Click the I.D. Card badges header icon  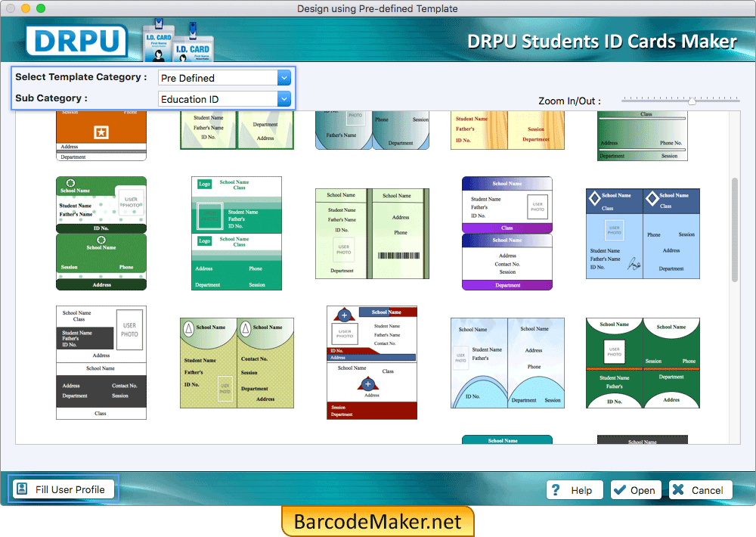click(178, 41)
